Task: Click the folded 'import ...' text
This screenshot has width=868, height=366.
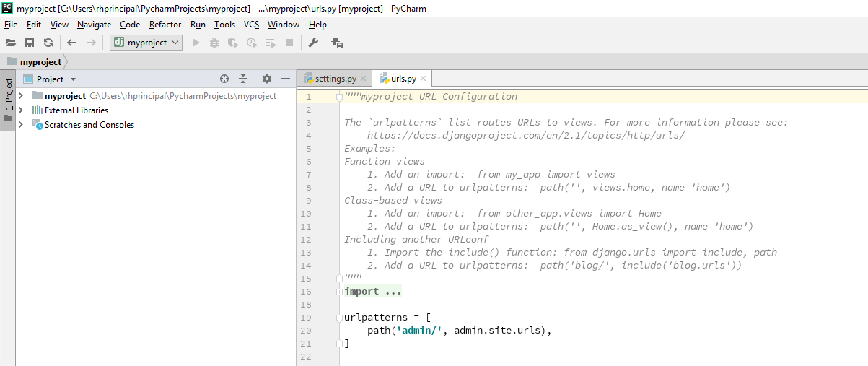Action: (373, 292)
